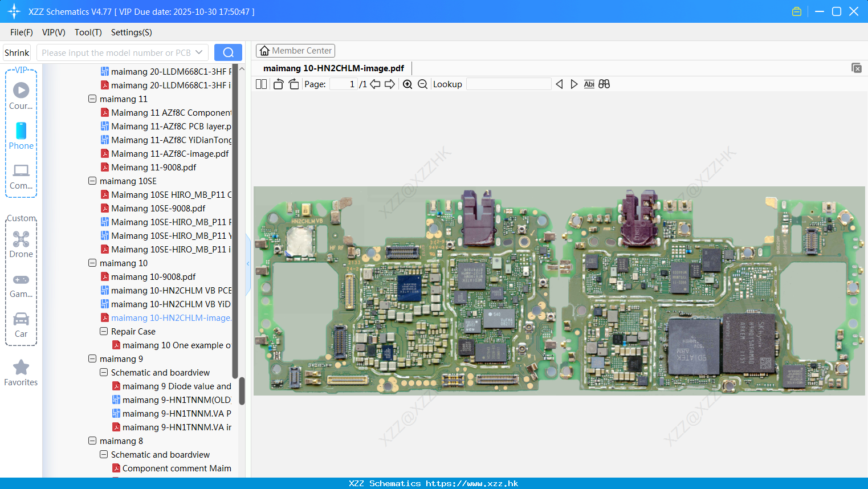The width and height of the screenshot is (868, 489).
Task: Collapse the maimang 10 folder
Action: 92,263
